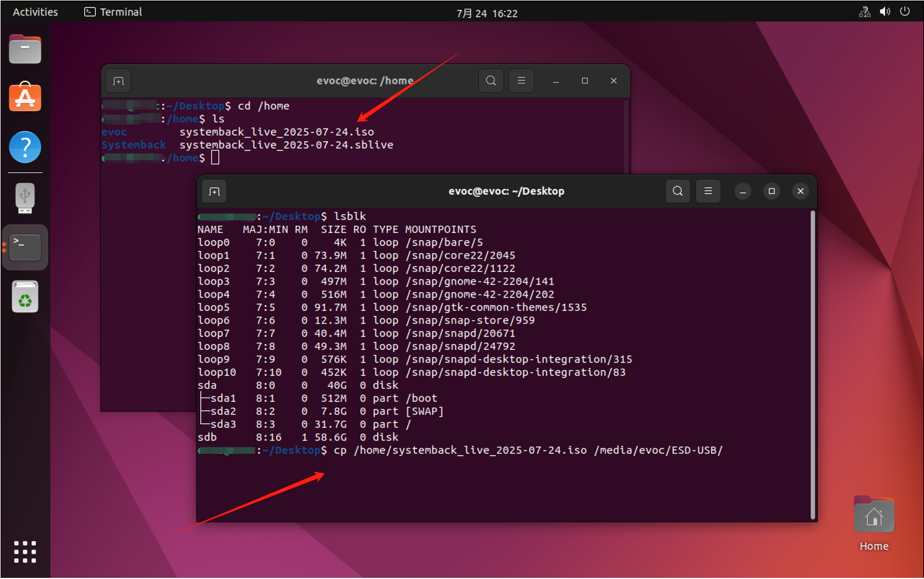Open the Show Applications grid
The width and height of the screenshot is (924, 579).
pyautogui.click(x=25, y=552)
